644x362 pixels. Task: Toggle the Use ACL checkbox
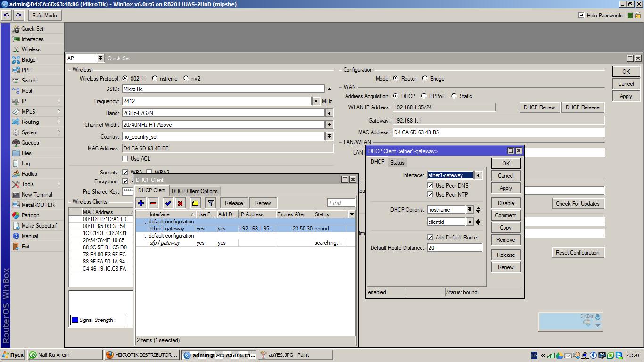click(x=125, y=159)
